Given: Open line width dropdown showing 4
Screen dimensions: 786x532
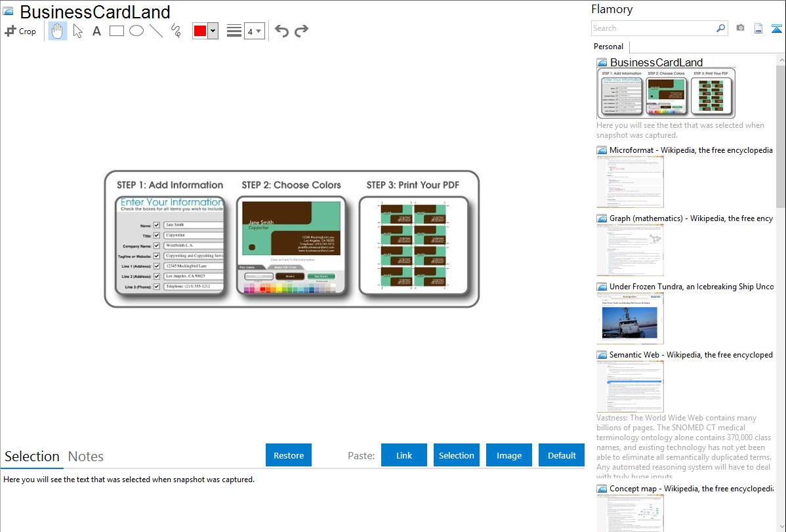Looking at the screenshot, I should (254, 31).
